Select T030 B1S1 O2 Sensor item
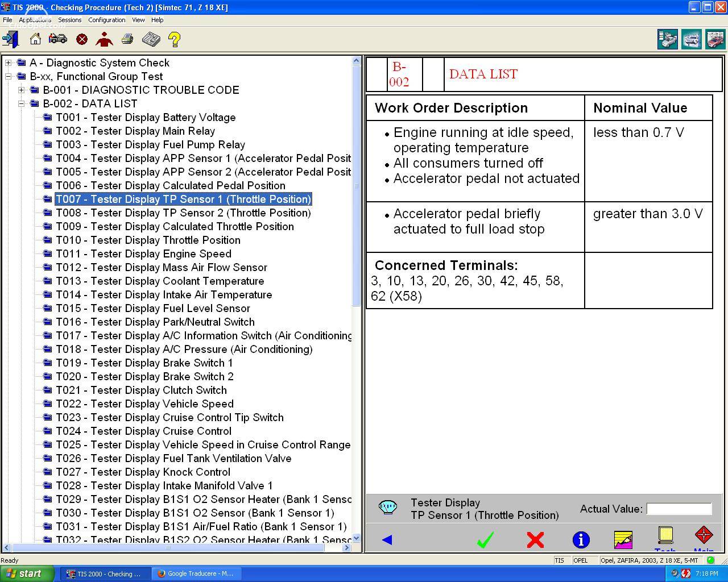The height and width of the screenshot is (582, 728). pos(195,513)
